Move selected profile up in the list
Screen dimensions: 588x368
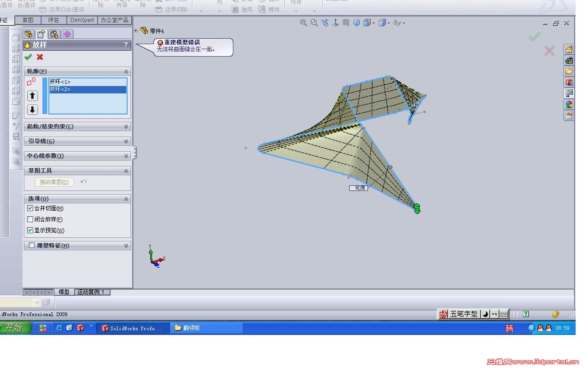32,96
